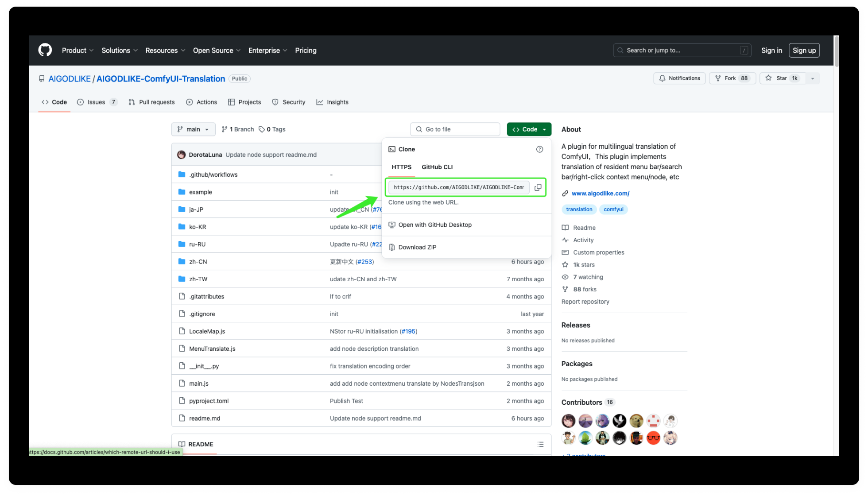Expand the main branch dropdown

click(193, 129)
